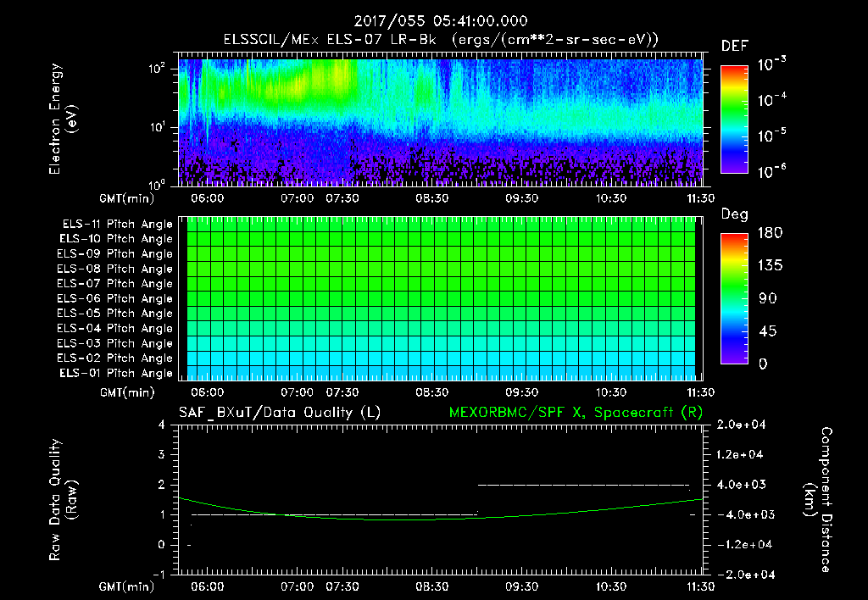Click the white data quality line at level 2
The height and width of the screenshot is (600, 868).
pyautogui.click(x=583, y=485)
